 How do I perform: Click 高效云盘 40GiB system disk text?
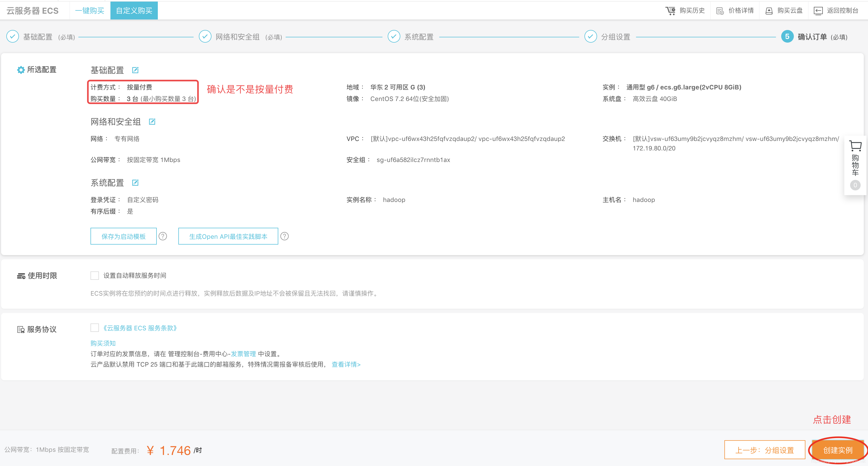(x=655, y=99)
